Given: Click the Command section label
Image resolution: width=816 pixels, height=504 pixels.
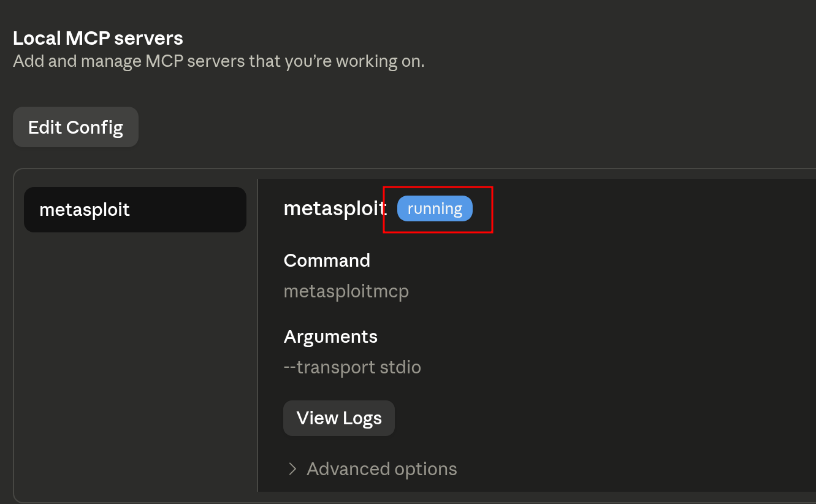Looking at the screenshot, I should point(327,261).
